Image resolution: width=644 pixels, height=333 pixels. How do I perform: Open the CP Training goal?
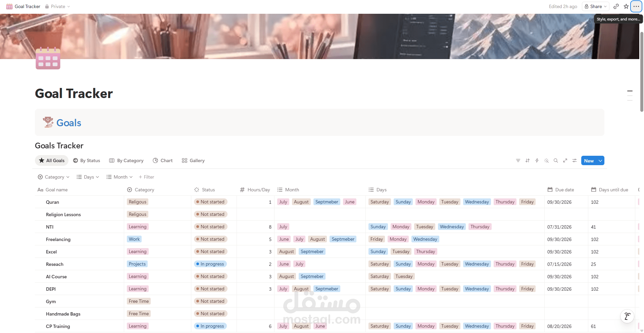58,326
